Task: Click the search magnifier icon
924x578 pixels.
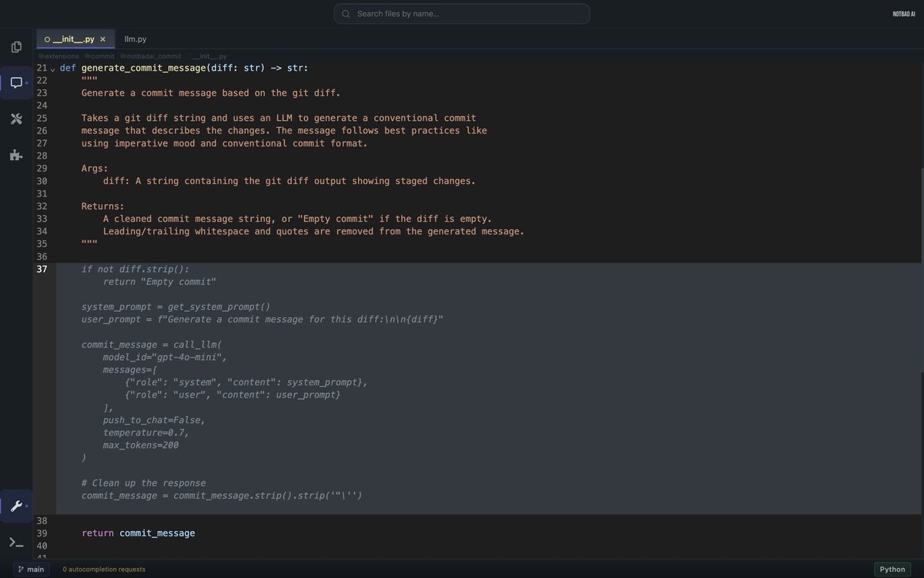Action: pyautogui.click(x=346, y=14)
